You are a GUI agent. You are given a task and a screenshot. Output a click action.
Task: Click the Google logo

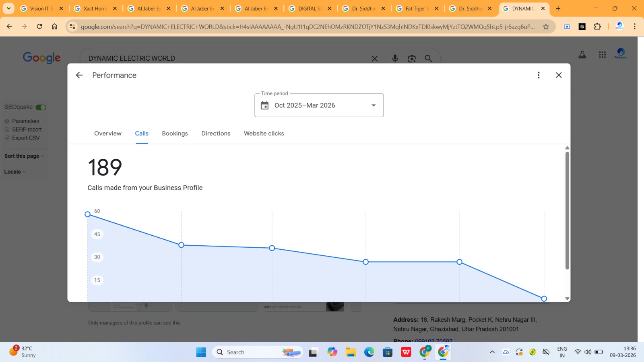(x=42, y=58)
